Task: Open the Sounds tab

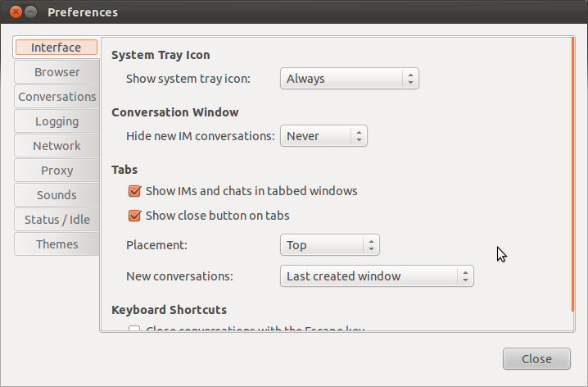Action: (57, 195)
